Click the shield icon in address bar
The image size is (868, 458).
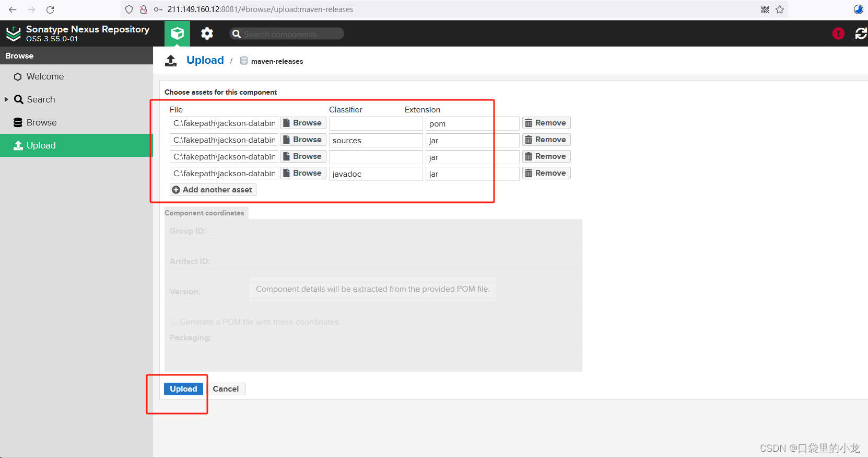129,9
